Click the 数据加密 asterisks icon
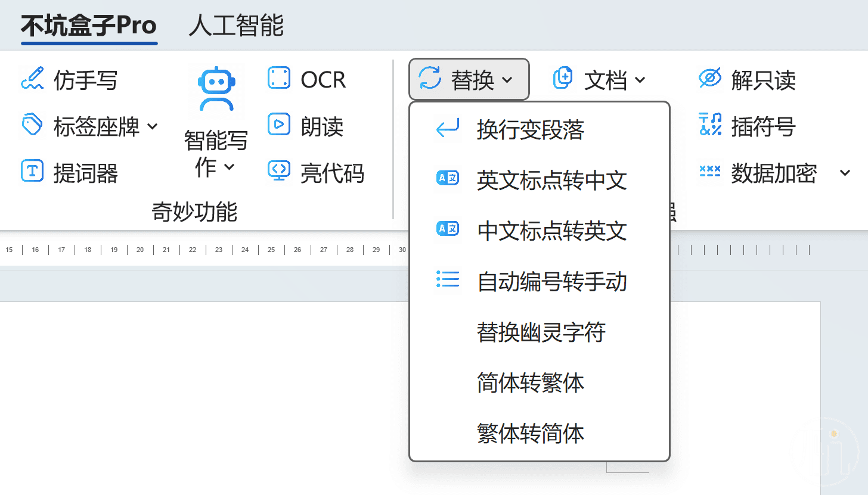Viewport: 868px width, 495px height. [710, 172]
